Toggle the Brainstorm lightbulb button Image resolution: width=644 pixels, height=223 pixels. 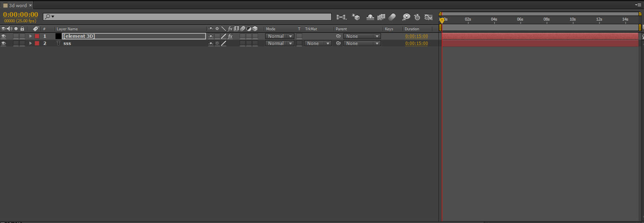(x=406, y=17)
